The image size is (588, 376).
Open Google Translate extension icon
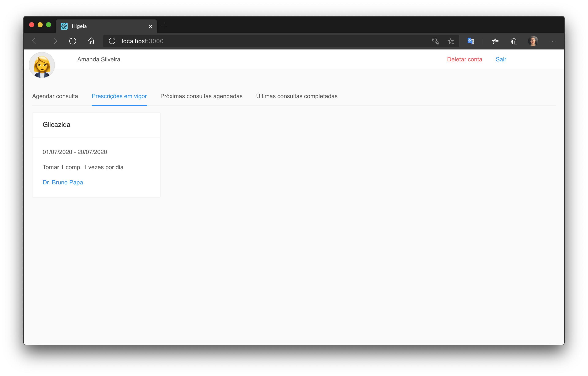click(471, 41)
